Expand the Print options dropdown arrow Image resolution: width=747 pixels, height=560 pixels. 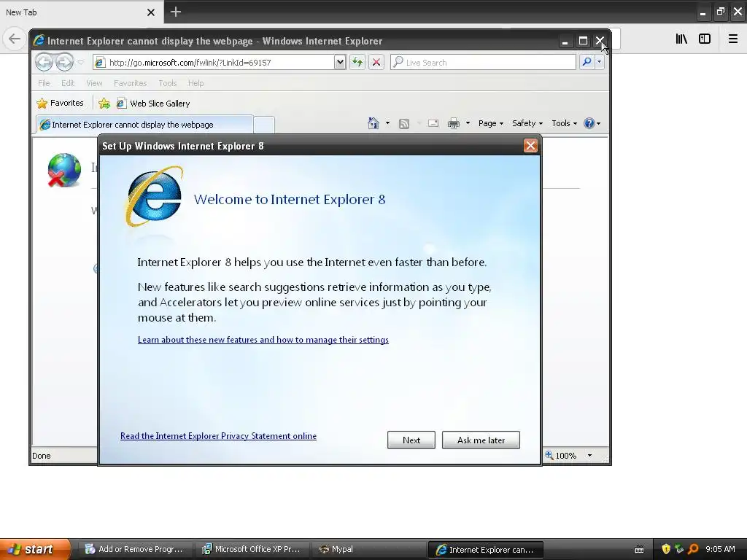click(468, 123)
